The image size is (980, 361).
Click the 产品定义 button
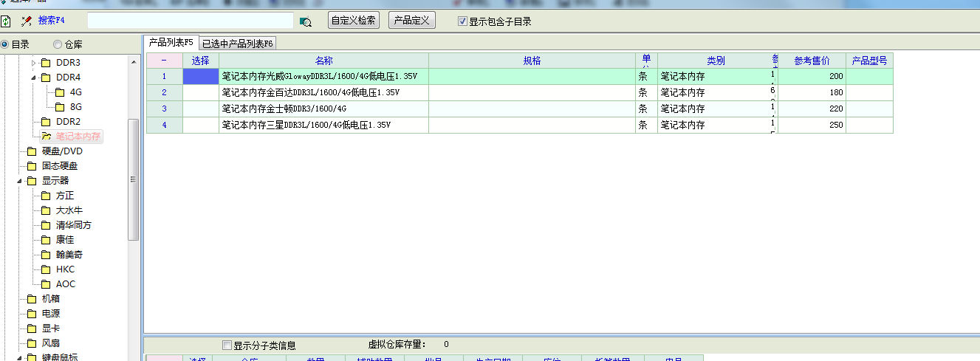pyautogui.click(x=411, y=21)
